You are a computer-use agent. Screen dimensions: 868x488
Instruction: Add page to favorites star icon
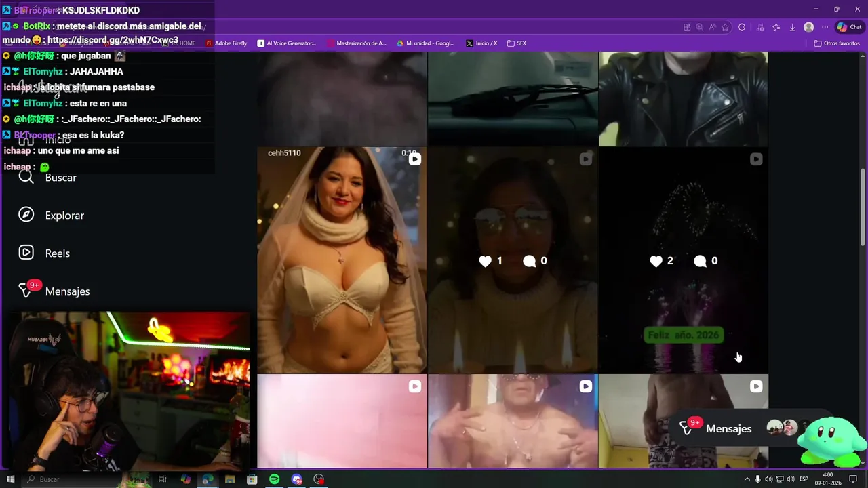point(725,27)
